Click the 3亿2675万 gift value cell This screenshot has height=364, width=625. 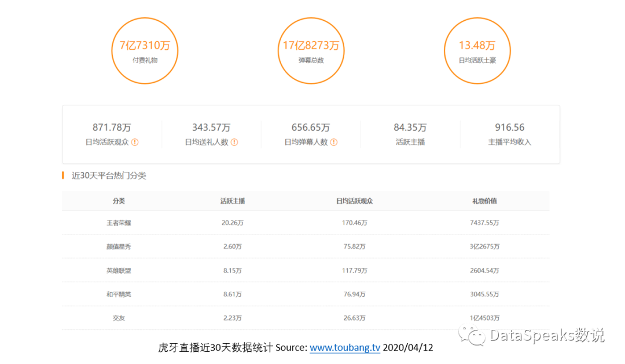484,247
